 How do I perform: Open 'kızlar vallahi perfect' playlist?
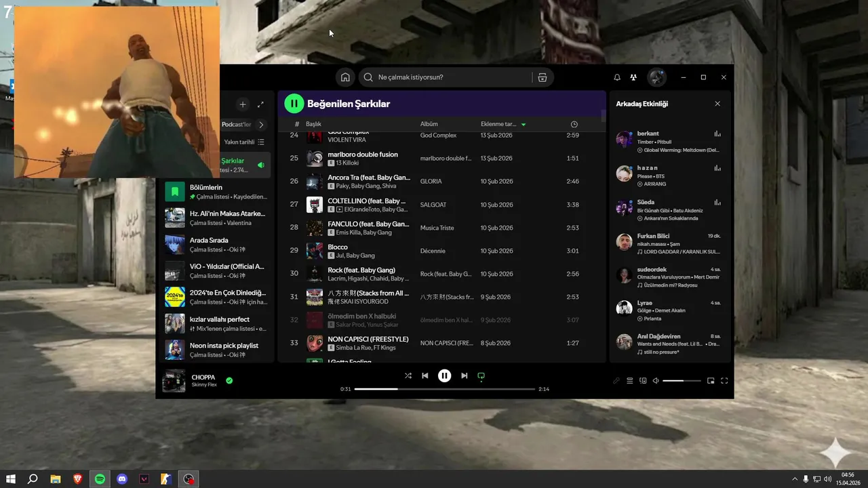tap(217, 323)
